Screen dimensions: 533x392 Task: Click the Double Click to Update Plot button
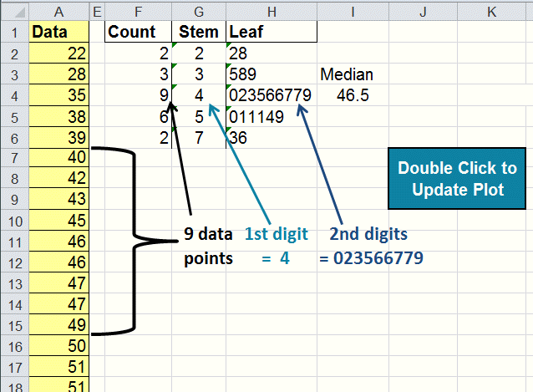pyautogui.click(x=457, y=179)
